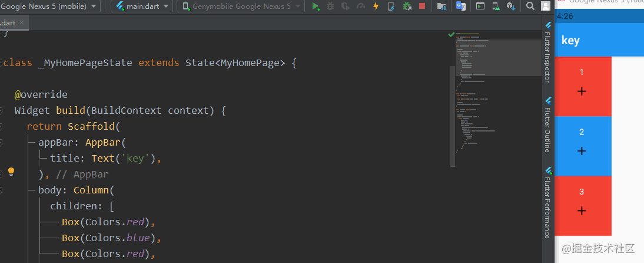The height and width of the screenshot is (263, 644).
Task: Click the @override annotation
Action: 41,95
